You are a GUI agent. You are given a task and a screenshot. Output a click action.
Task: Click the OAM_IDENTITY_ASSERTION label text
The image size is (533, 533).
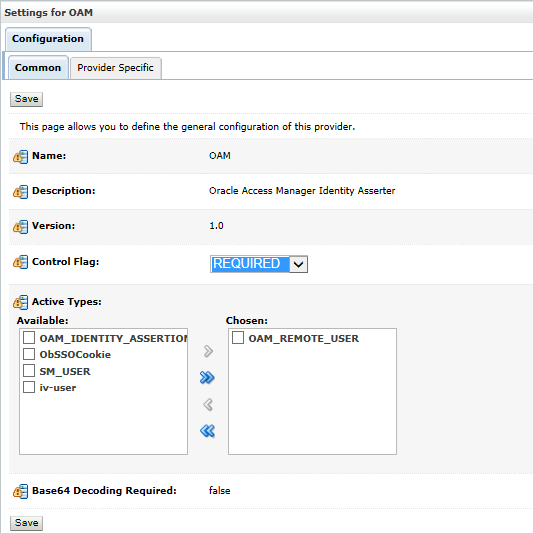(x=113, y=339)
